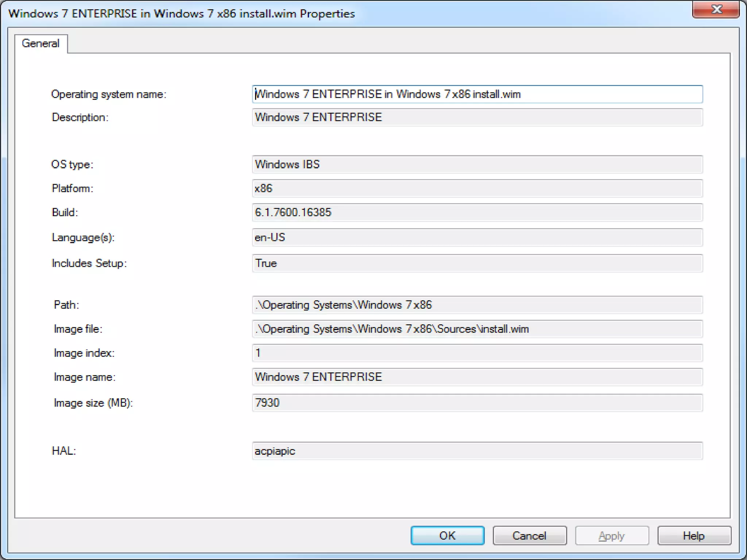The height and width of the screenshot is (560, 747).
Task: Click the 'Image index:' label
Action: (x=84, y=353)
